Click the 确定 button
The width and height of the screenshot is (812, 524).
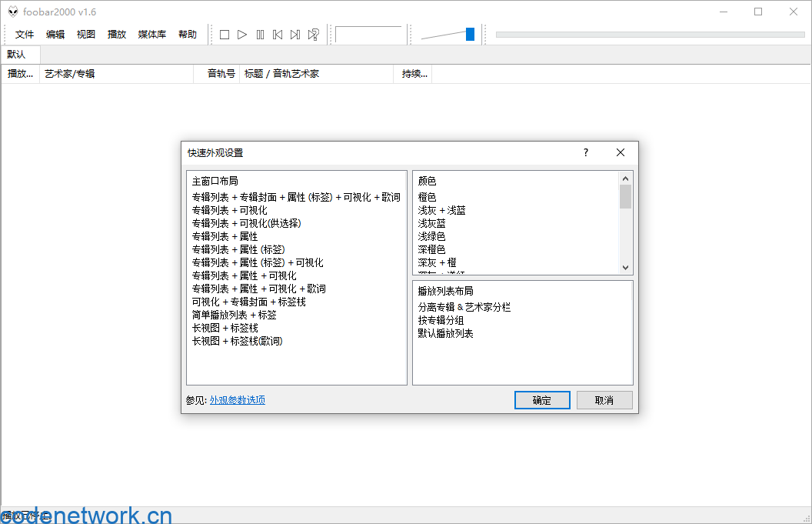(x=542, y=400)
